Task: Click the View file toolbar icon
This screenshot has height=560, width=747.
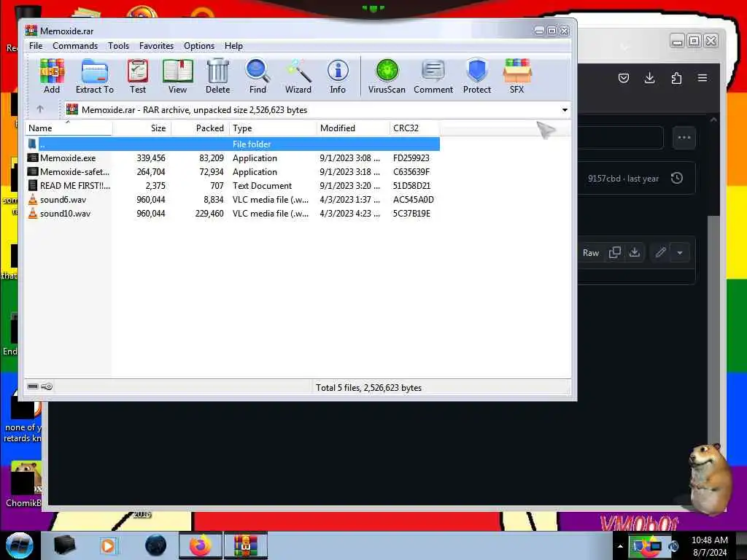Action: [x=177, y=76]
